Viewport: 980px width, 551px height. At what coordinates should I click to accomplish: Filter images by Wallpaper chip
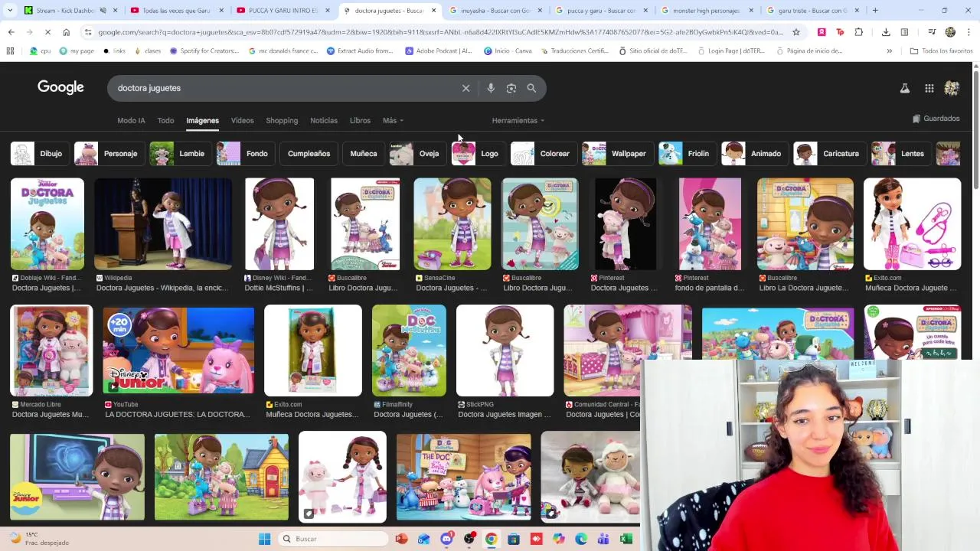tap(616, 153)
